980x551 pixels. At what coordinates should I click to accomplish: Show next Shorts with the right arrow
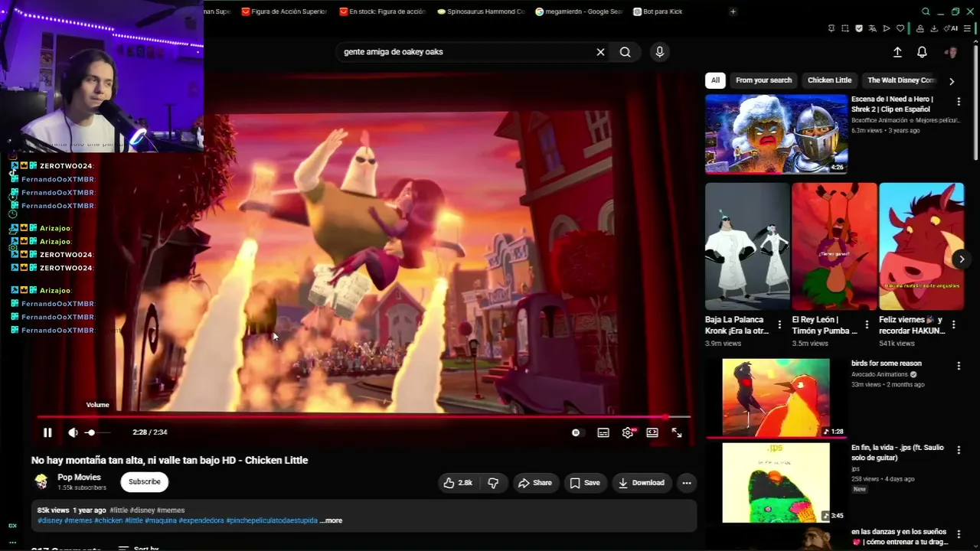coord(962,259)
